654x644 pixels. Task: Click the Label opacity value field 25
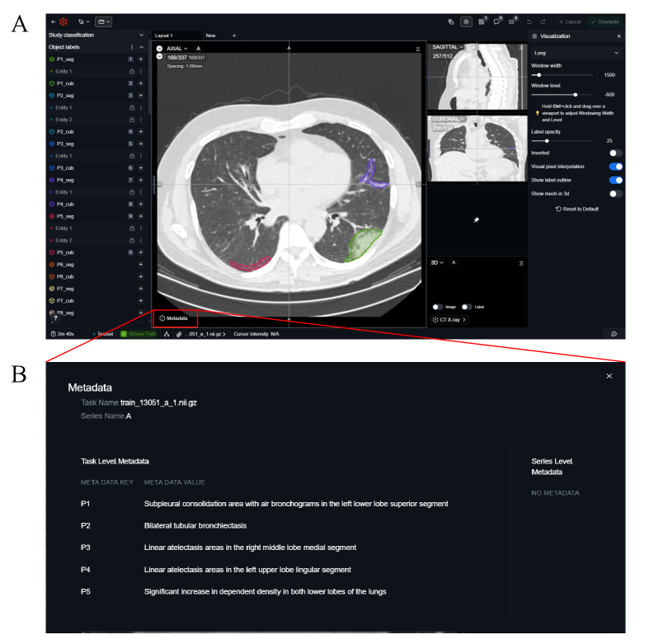pyautogui.click(x=609, y=141)
